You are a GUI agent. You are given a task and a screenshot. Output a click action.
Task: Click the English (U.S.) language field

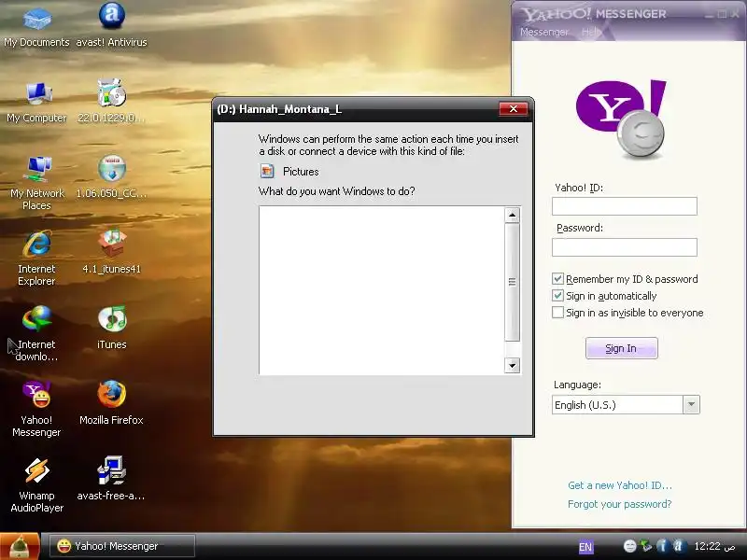click(x=617, y=405)
